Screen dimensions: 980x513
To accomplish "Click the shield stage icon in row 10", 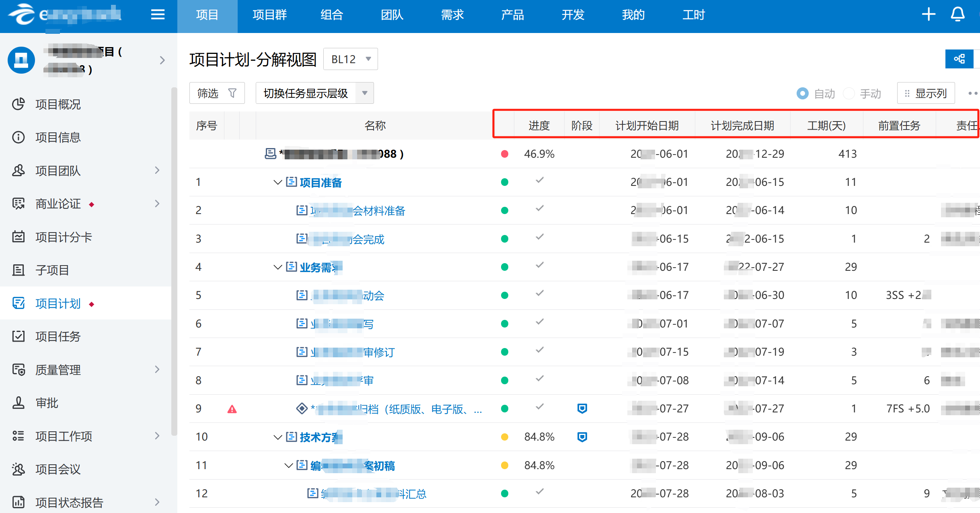I will (x=582, y=437).
